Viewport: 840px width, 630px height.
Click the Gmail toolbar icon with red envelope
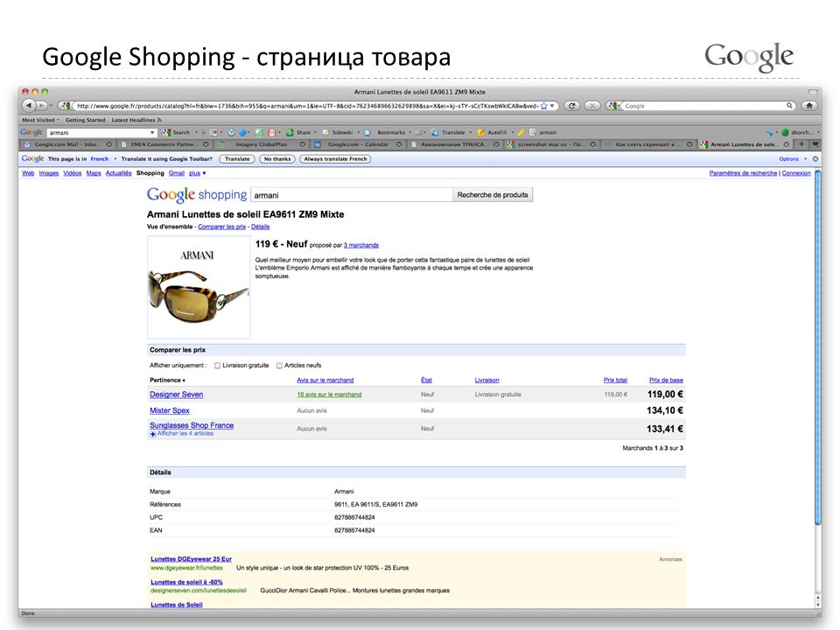(x=271, y=132)
